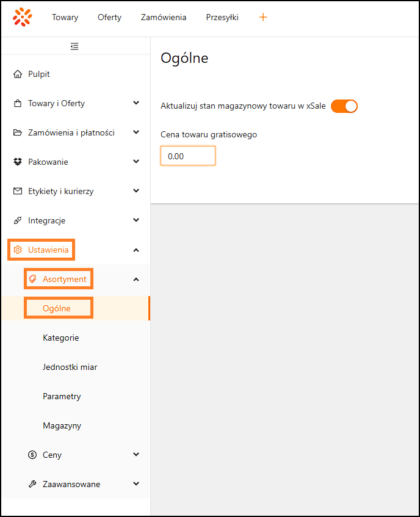Collapse the Asortyment submenu chevron
This screenshot has height=517, width=420.
click(x=136, y=280)
